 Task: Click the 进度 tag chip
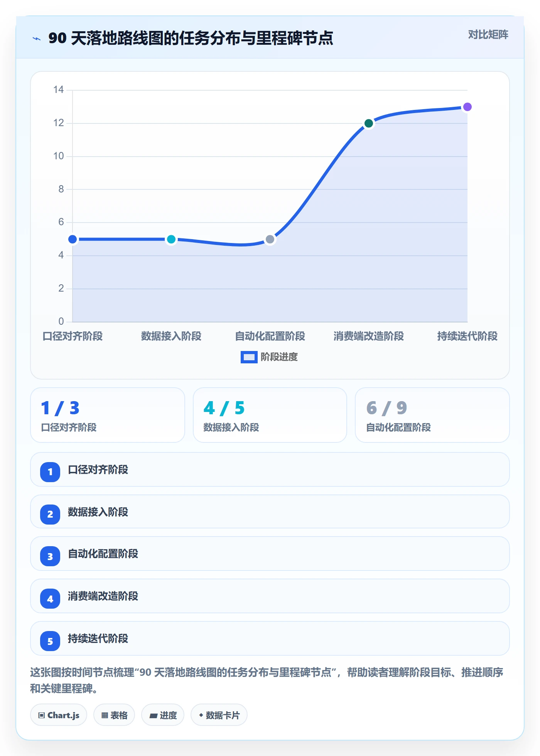tap(163, 715)
